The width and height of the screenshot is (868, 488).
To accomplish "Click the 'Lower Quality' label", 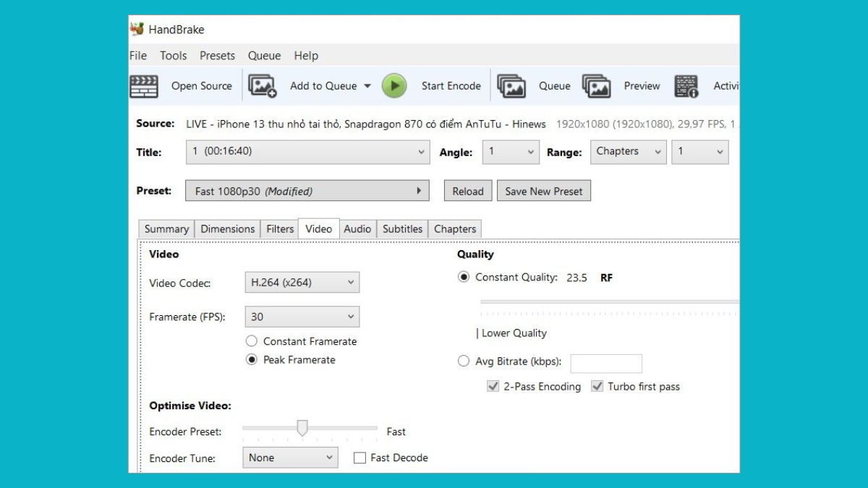I will (x=514, y=333).
